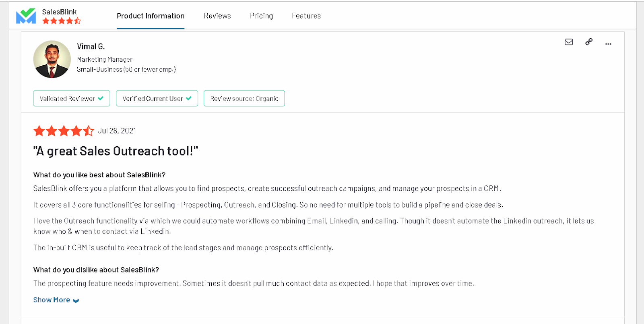Click the Review source: Organic badge
The width and height of the screenshot is (644, 324).
coord(244,98)
